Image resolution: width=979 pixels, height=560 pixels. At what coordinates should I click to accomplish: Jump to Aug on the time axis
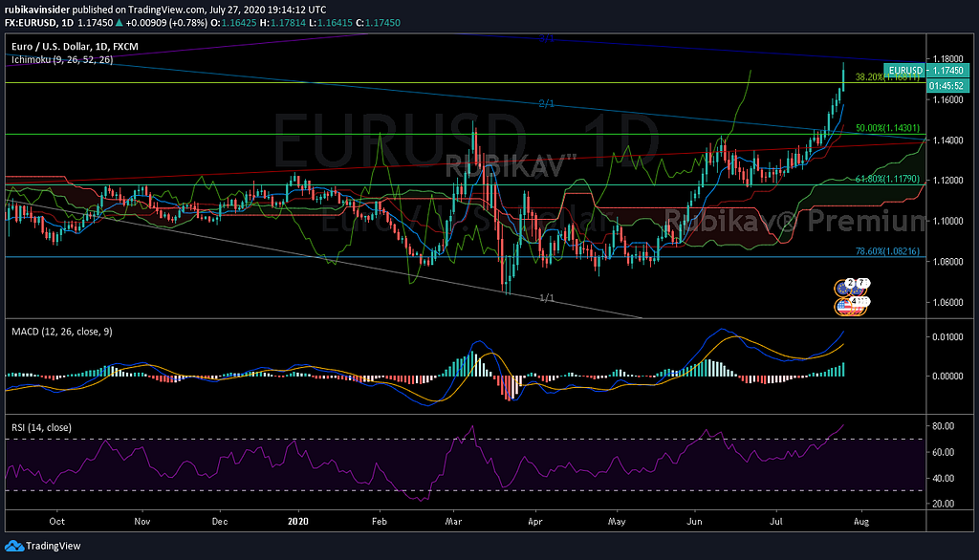[861, 521]
